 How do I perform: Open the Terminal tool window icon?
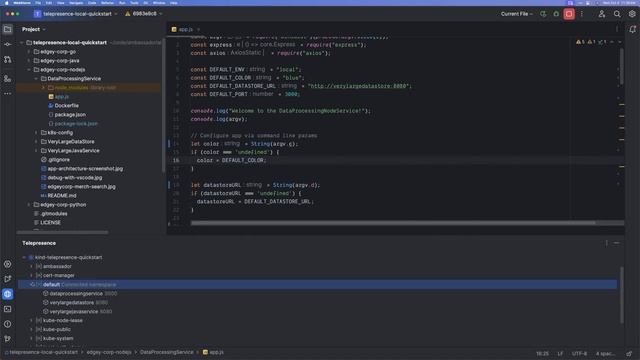7,309
